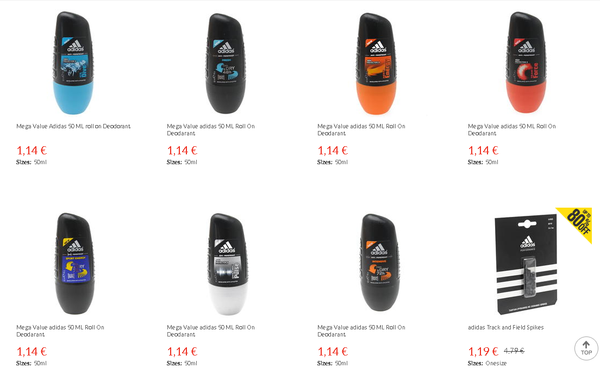Open the red-bottomed adidas Force deodorant image
This screenshot has height=368, width=600.
point(526,63)
